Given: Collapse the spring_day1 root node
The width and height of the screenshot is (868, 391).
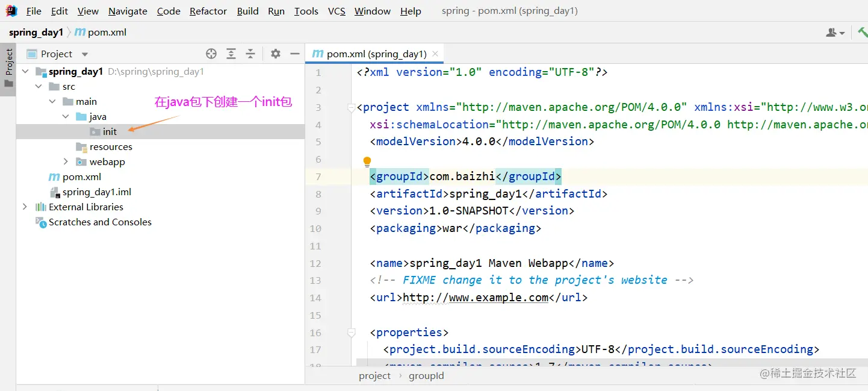Looking at the screenshot, I should click(x=25, y=71).
